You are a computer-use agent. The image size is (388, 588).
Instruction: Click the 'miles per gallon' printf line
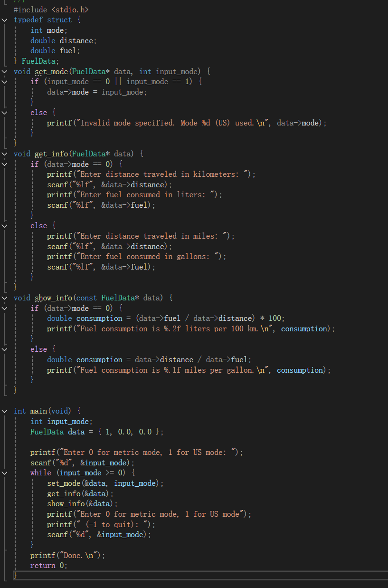pyautogui.click(x=189, y=370)
